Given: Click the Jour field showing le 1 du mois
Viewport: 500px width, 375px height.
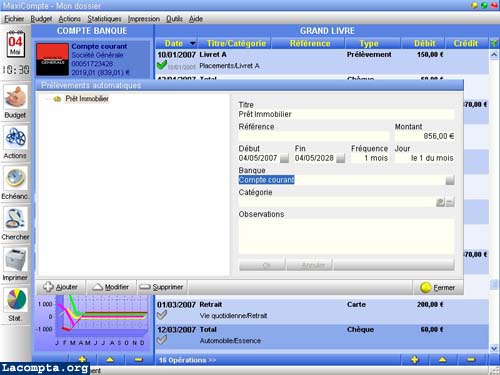Looking at the screenshot, I should tap(424, 158).
